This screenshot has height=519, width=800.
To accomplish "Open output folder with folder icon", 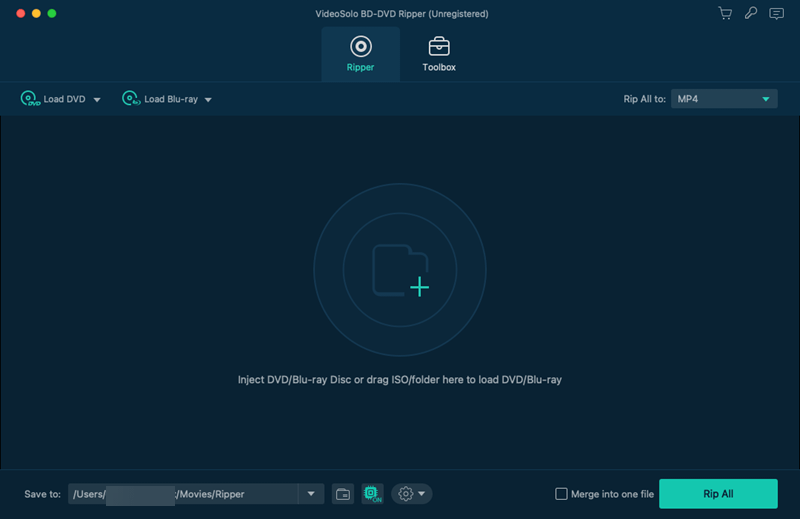I will tap(343, 494).
